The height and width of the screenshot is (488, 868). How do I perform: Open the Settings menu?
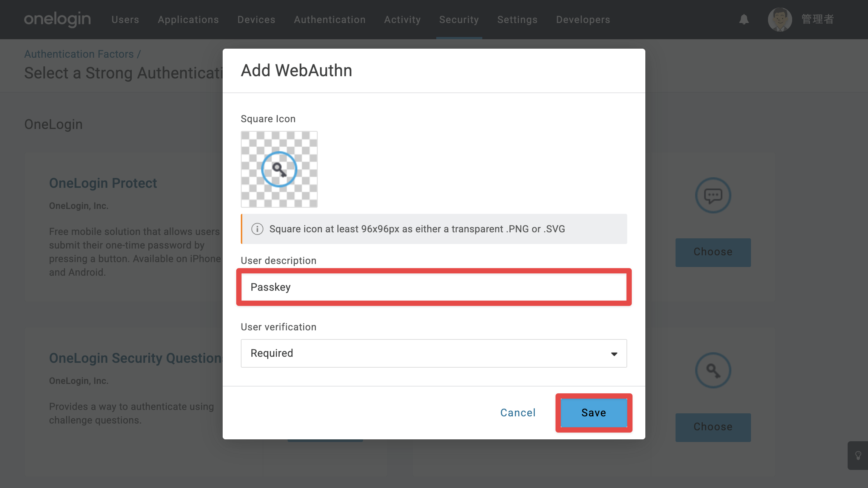(517, 20)
